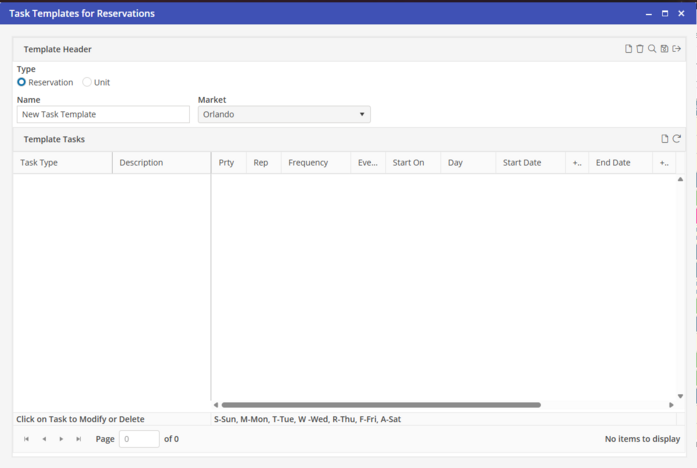Click the magnifier search icon in Template Header
The image size is (697, 468).
652,49
